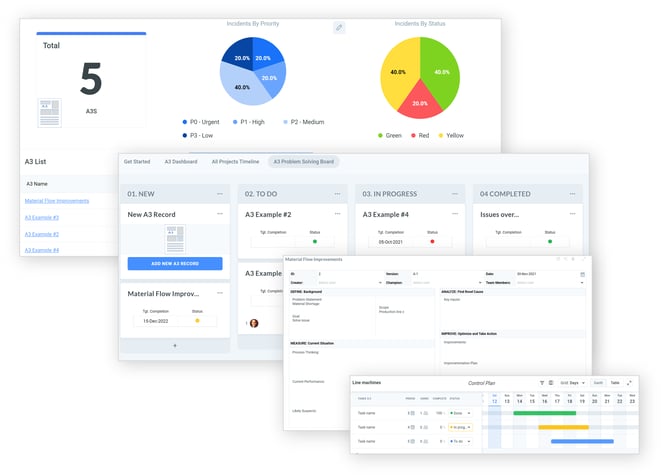Click the user avatar on the To Do card
This screenshot has height=475, width=666.
coord(254,323)
